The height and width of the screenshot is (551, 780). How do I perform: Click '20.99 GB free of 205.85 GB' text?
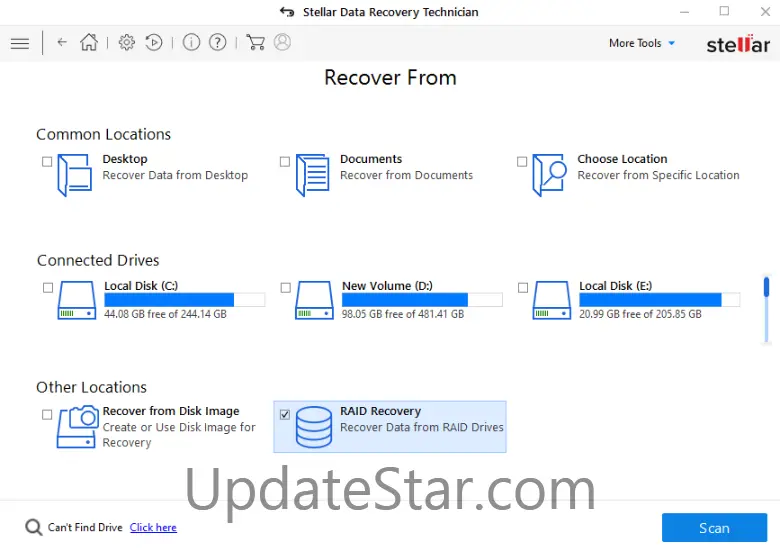[640, 314]
